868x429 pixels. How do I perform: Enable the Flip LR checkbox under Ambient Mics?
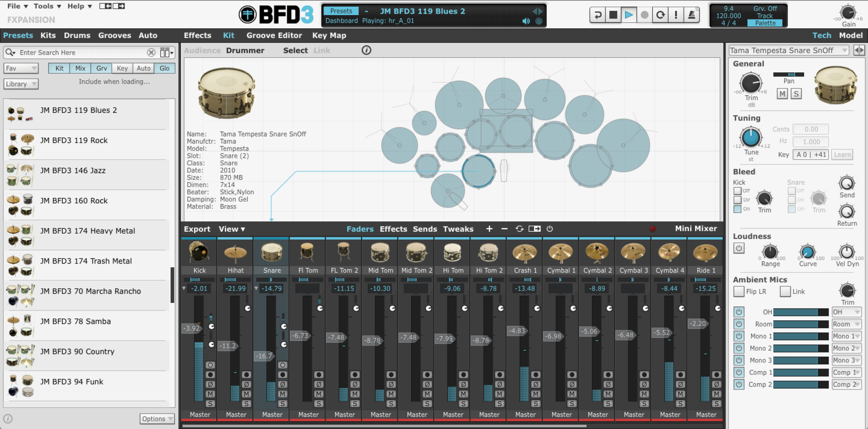[x=739, y=291]
